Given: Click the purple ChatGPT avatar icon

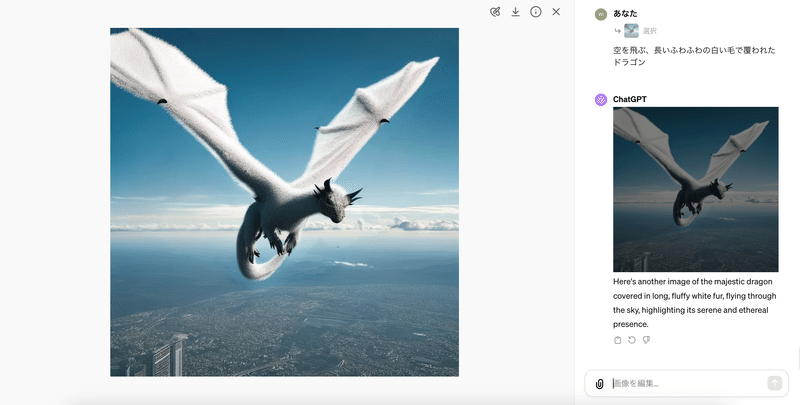Looking at the screenshot, I should (x=601, y=99).
